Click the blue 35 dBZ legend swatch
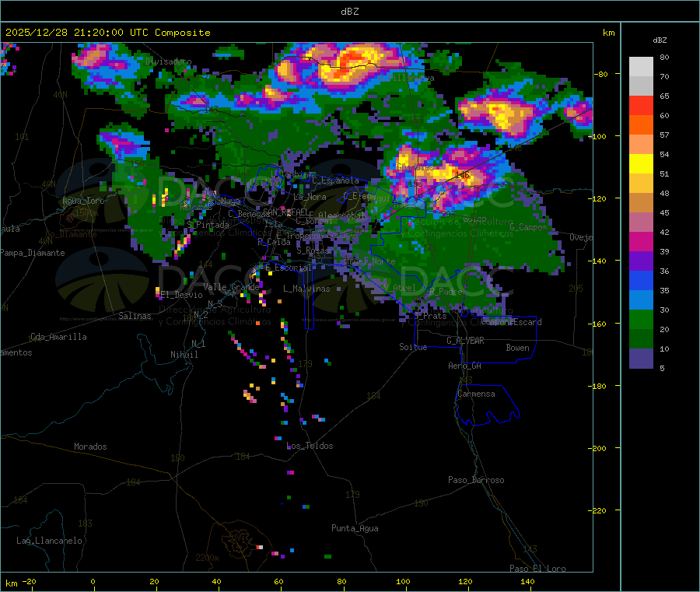This screenshot has width=700, height=592. 641,280
